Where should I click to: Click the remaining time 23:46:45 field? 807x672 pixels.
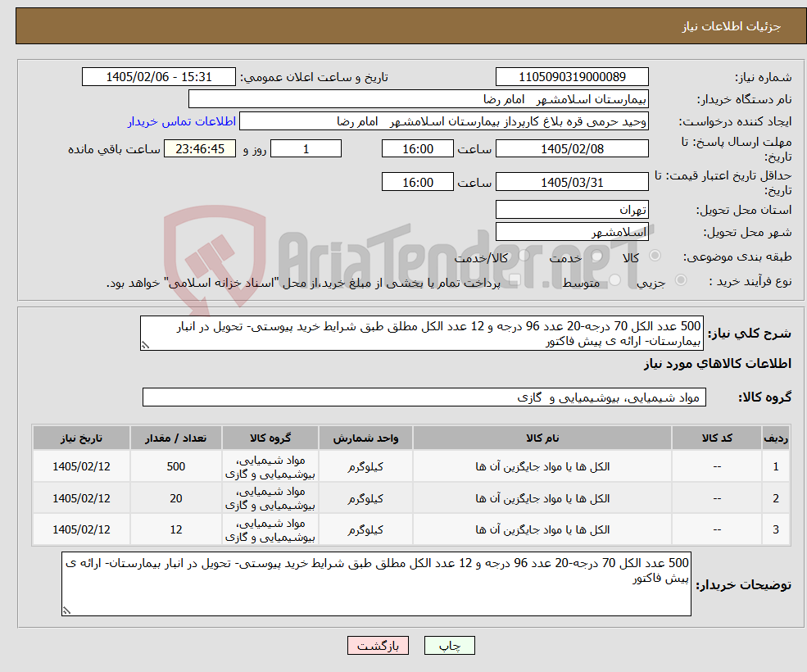coord(200,149)
